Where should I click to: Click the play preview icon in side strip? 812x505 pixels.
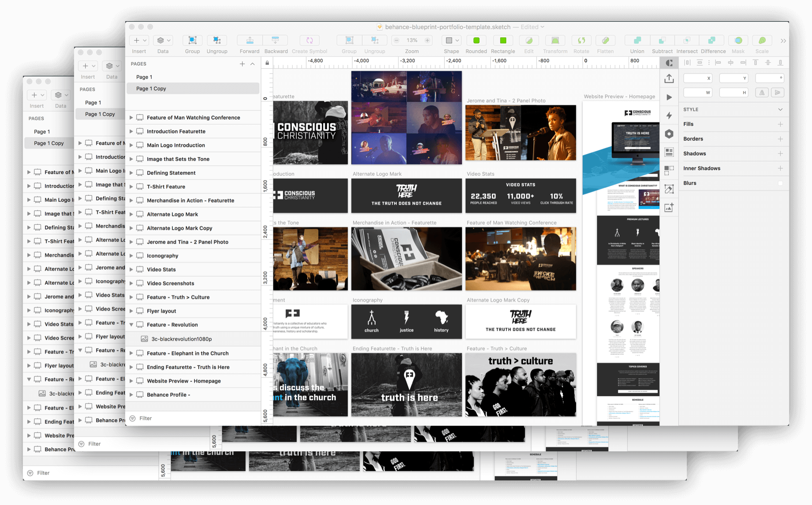(669, 97)
